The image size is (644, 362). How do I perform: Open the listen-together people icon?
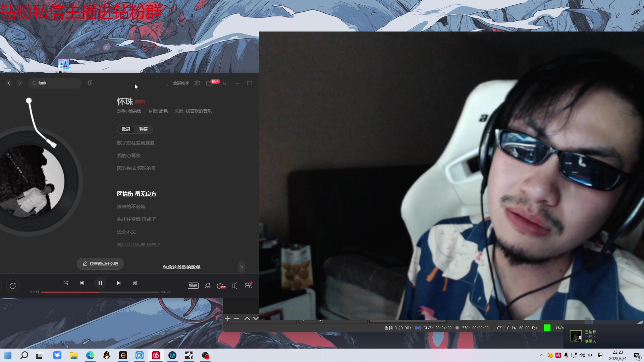click(x=248, y=286)
